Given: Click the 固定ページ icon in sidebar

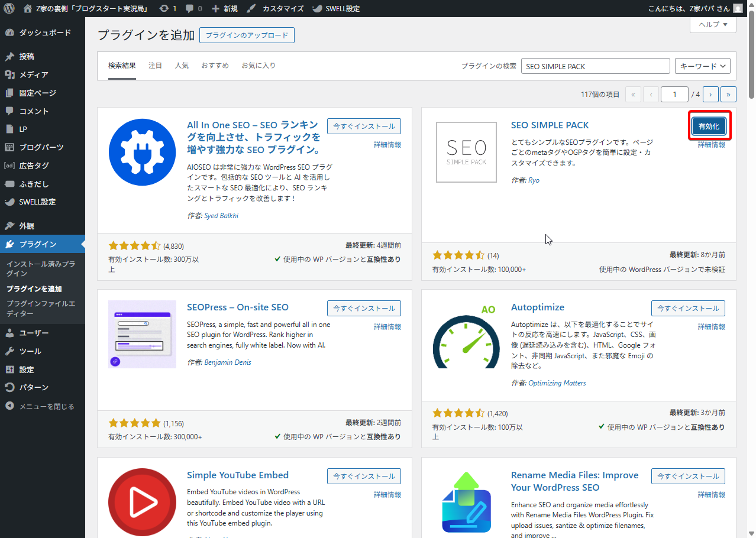Looking at the screenshot, I should [x=9, y=93].
